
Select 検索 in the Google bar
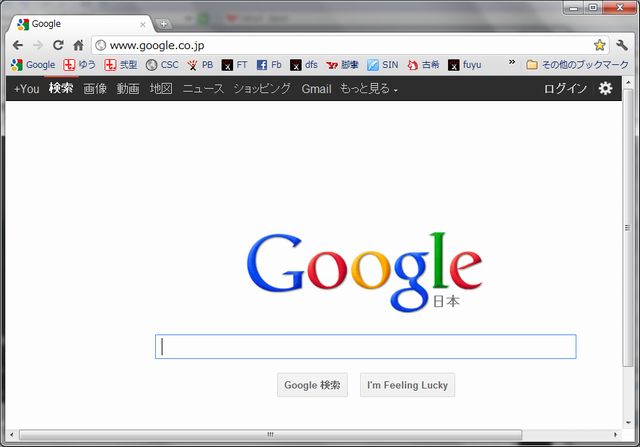click(61, 88)
